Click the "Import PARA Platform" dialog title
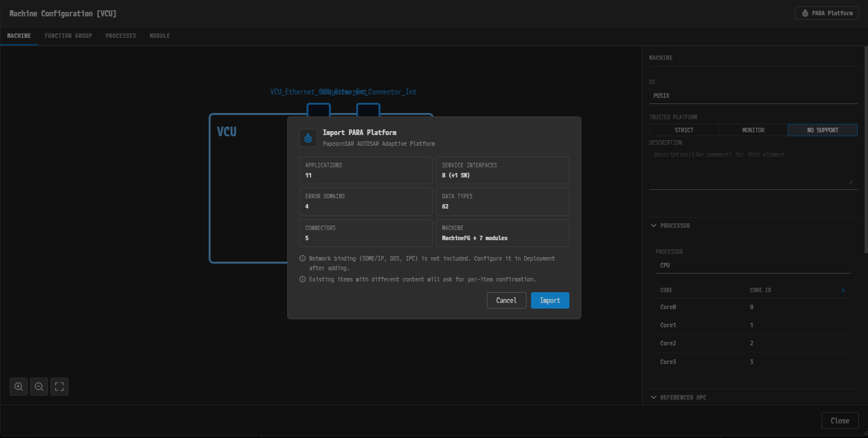The image size is (868, 438). pos(360,133)
